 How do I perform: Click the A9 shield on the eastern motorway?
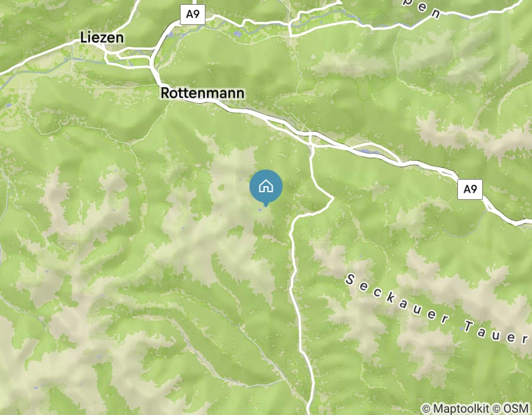(470, 189)
